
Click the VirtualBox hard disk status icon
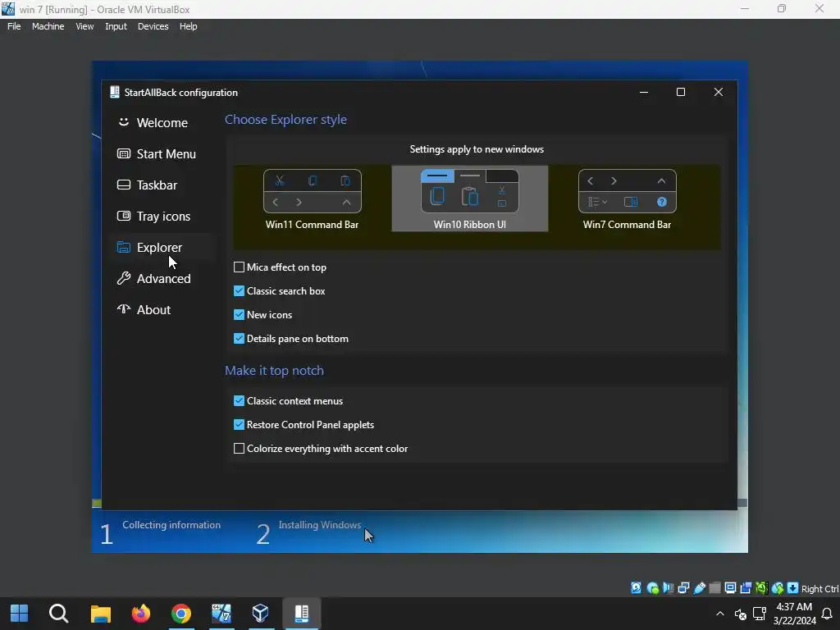coord(636,588)
